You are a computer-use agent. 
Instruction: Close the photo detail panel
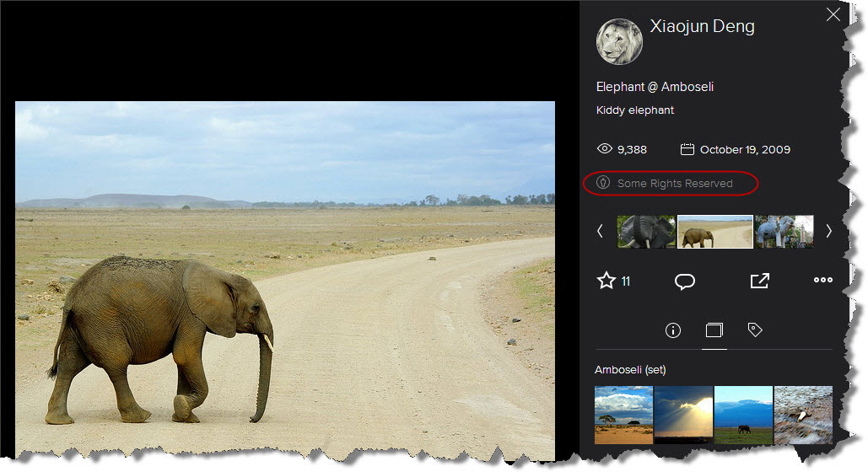(x=833, y=14)
